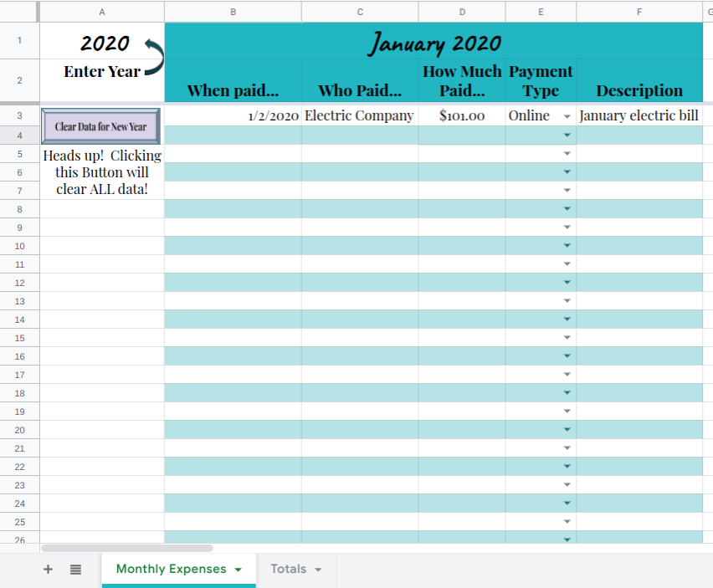Select row 25 header
Image resolution: width=713 pixels, height=588 pixels.
coord(19,522)
